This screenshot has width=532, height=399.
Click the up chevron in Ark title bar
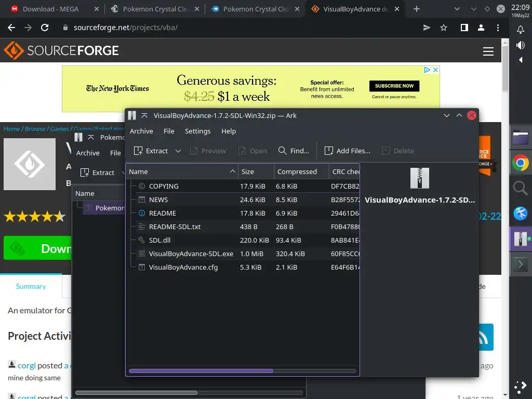pos(459,116)
